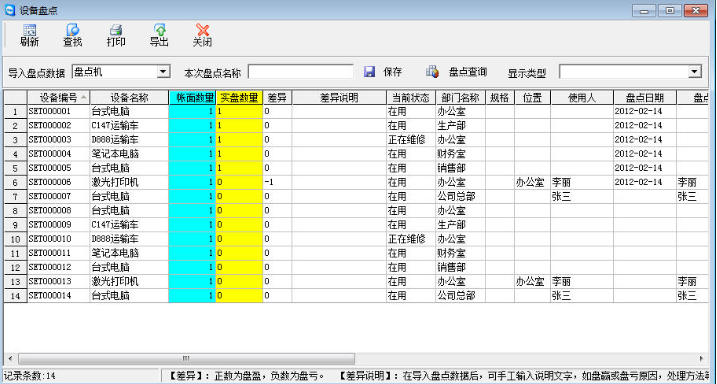Screen dimensions: 717x384
Task: Click the horizontal scrollbar thumb
Action: [x=186, y=358]
